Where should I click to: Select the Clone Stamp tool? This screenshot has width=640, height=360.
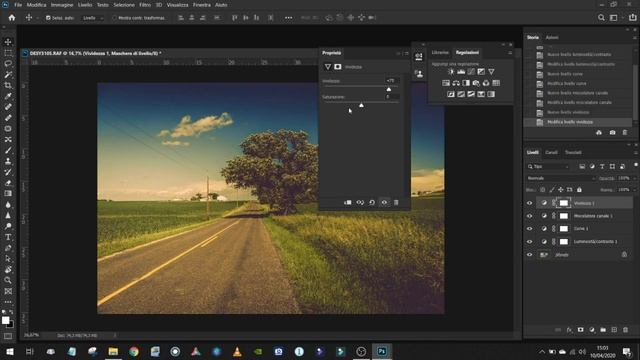pos(8,161)
